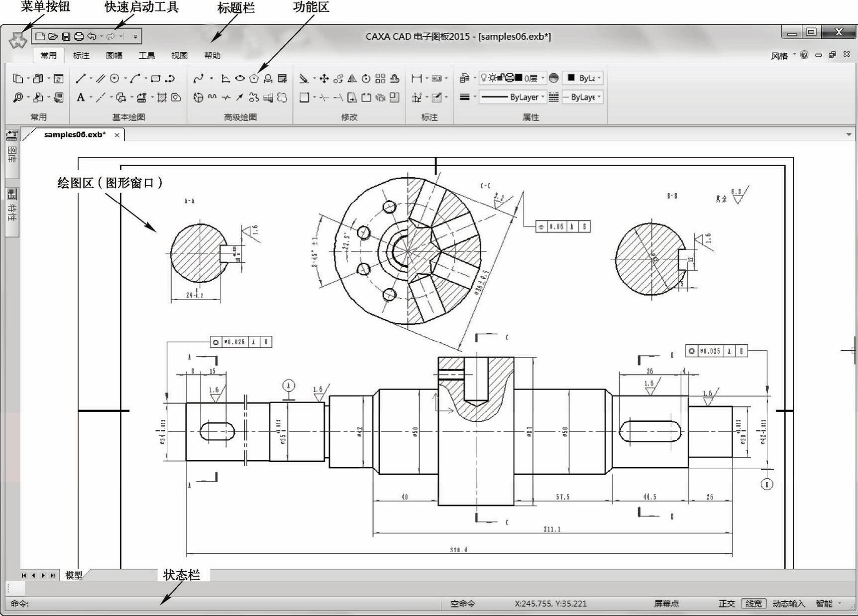Toggle 动态输入 dynamic input in status bar
This screenshot has width=858, height=616.
click(789, 604)
